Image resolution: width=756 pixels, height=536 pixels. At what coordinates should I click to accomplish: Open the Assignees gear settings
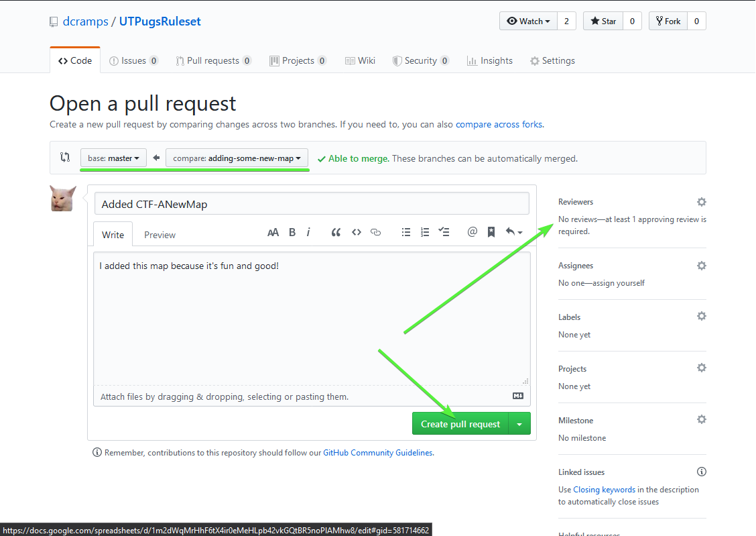coord(702,266)
